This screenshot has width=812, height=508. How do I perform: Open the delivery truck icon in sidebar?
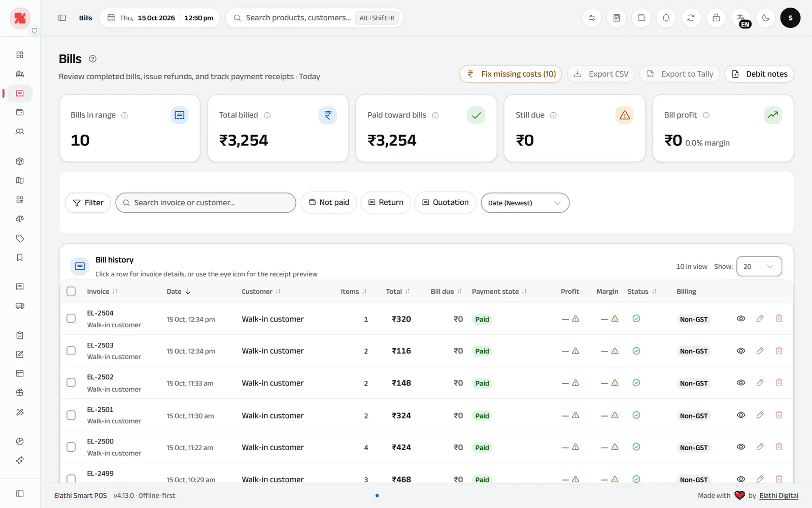[x=20, y=306]
